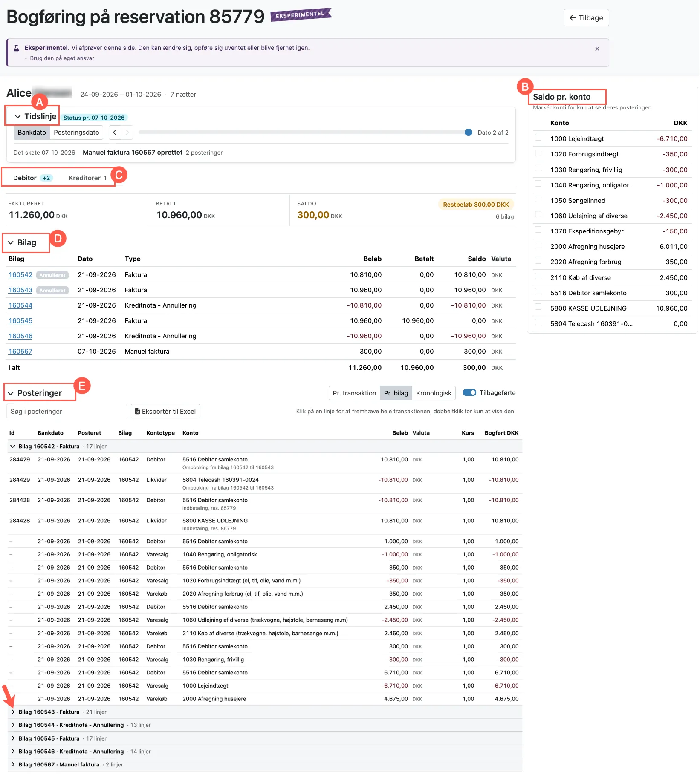Switch to the Kreditorer tab
700x778 pixels.
(x=87, y=178)
